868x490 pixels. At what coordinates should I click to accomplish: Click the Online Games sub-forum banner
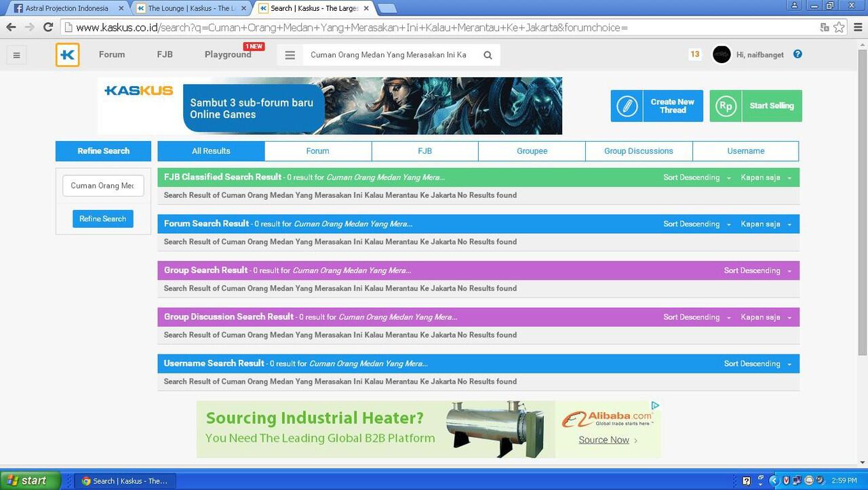point(330,106)
